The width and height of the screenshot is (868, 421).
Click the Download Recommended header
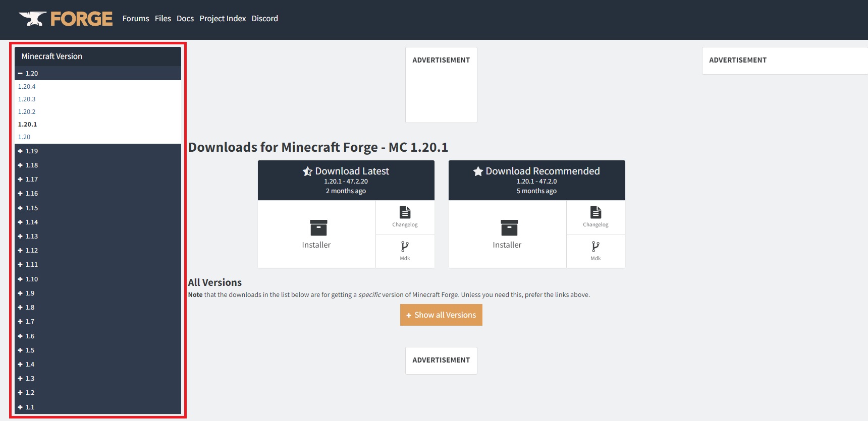point(537,181)
